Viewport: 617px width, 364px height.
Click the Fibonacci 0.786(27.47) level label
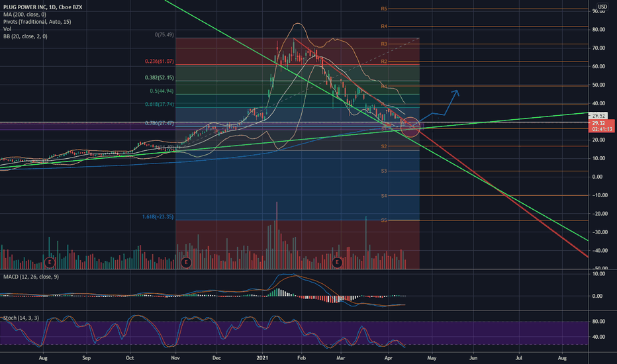tap(160, 123)
